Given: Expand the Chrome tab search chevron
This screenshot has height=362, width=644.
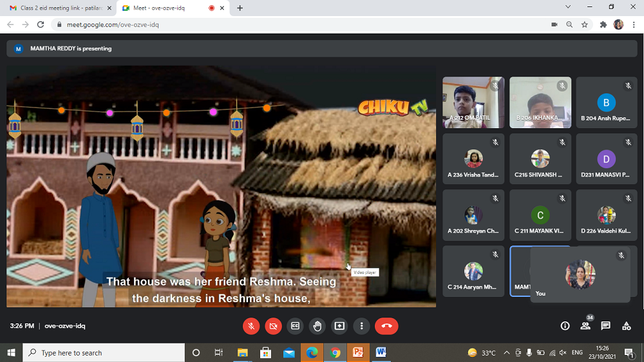Looking at the screenshot, I should [x=568, y=7].
